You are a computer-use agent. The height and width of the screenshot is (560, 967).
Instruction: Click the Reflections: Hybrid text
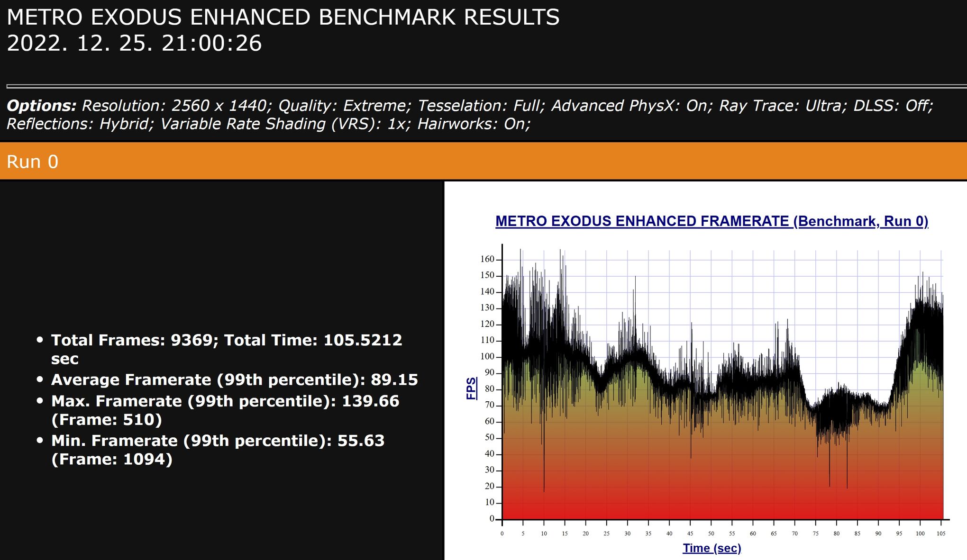(x=81, y=124)
